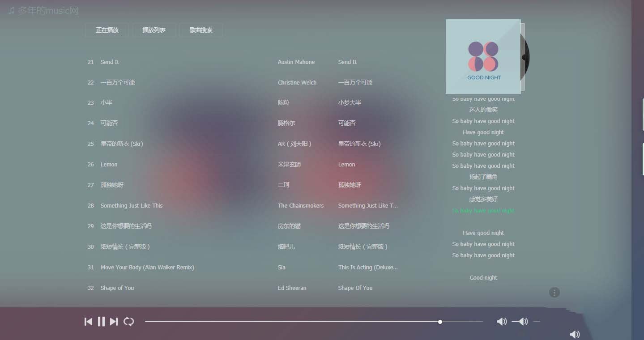The width and height of the screenshot is (644, 340).
Task: Mute audio using the bottom-right speaker icon
Action: coord(575,334)
